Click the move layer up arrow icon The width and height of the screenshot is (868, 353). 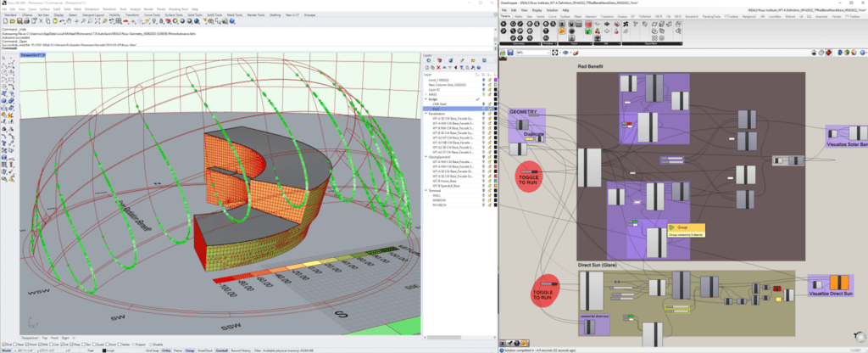444,68
